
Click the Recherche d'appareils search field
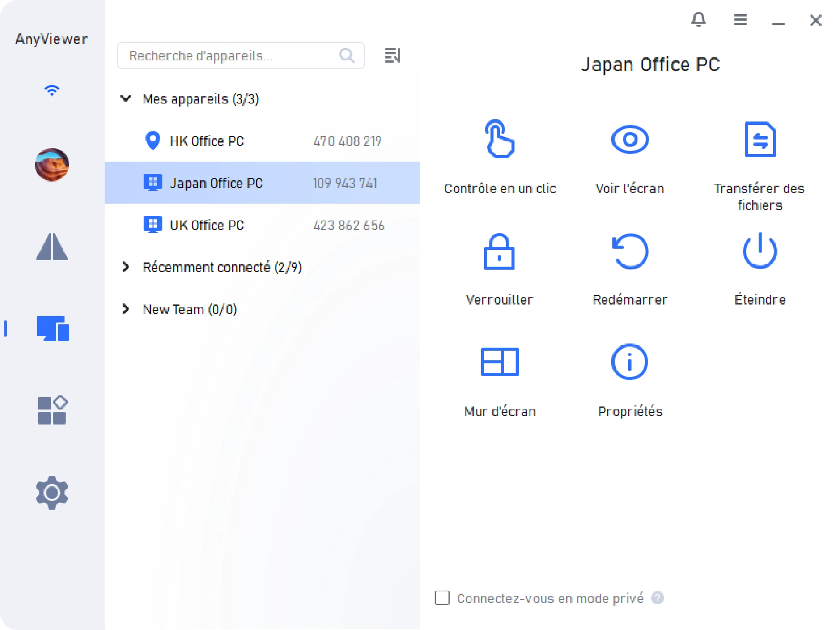pos(228,56)
